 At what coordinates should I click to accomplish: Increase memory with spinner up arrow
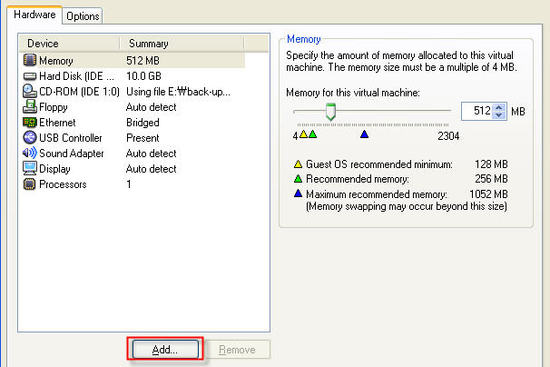coord(499,108)
